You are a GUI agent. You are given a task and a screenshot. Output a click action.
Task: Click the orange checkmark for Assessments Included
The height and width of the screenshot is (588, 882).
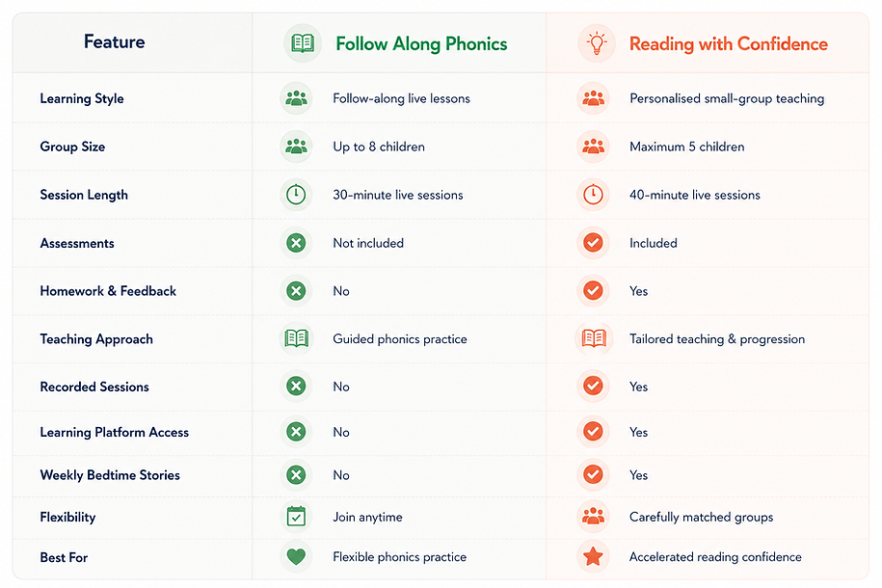[593, 243]
